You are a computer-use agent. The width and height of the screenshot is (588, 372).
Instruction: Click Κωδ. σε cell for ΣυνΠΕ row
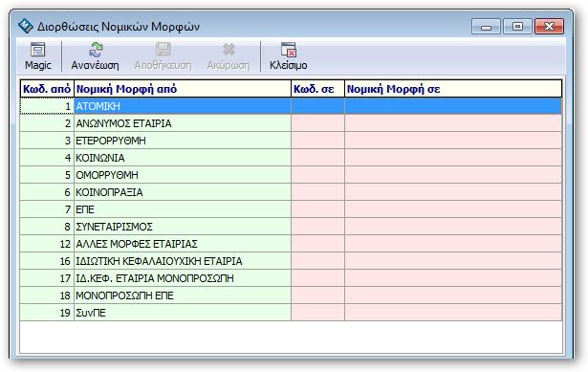click(x=318, y=313)
